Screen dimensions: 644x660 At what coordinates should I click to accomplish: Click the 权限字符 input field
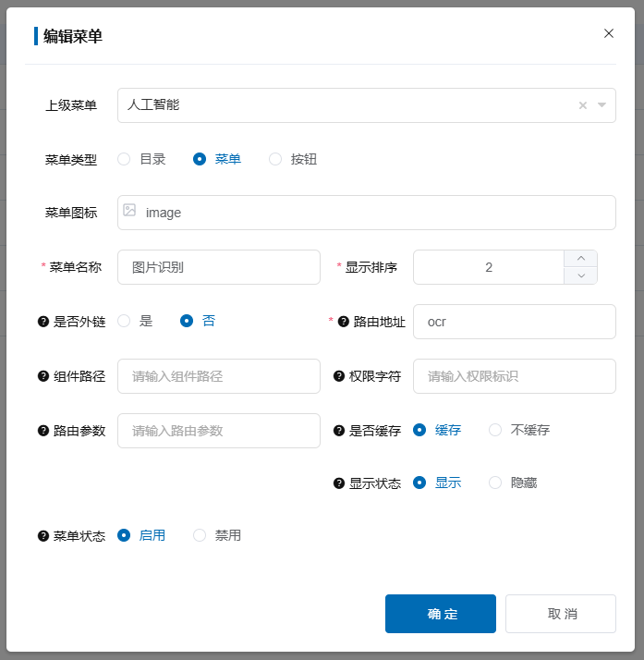pyautogui.click(x=515, y=376)
